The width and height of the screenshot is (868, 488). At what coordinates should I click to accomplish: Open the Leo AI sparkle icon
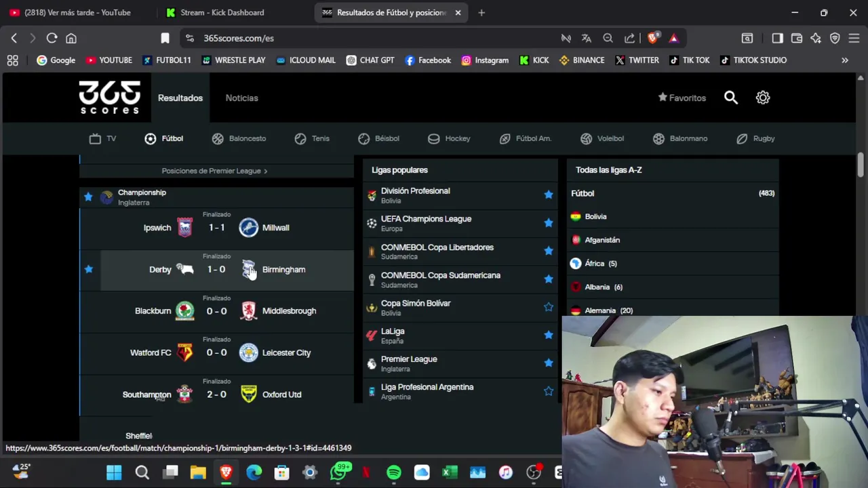coord(816,38)
